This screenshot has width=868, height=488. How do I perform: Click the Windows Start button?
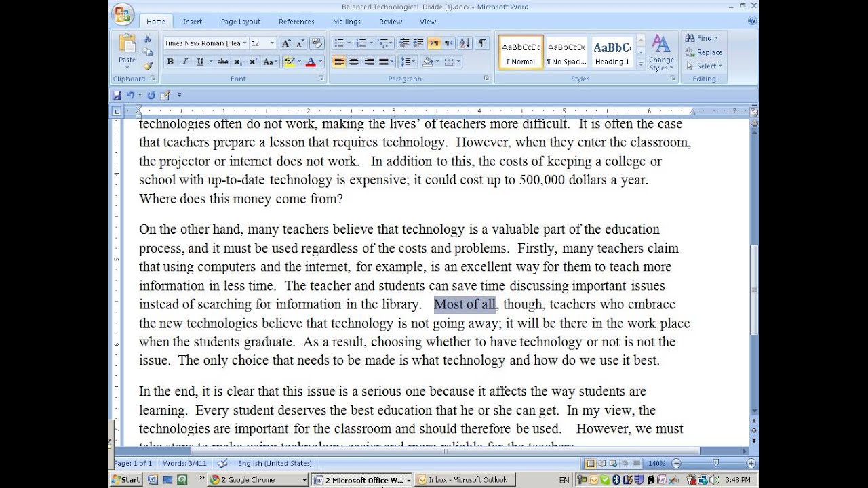click(x=126, y=479)
